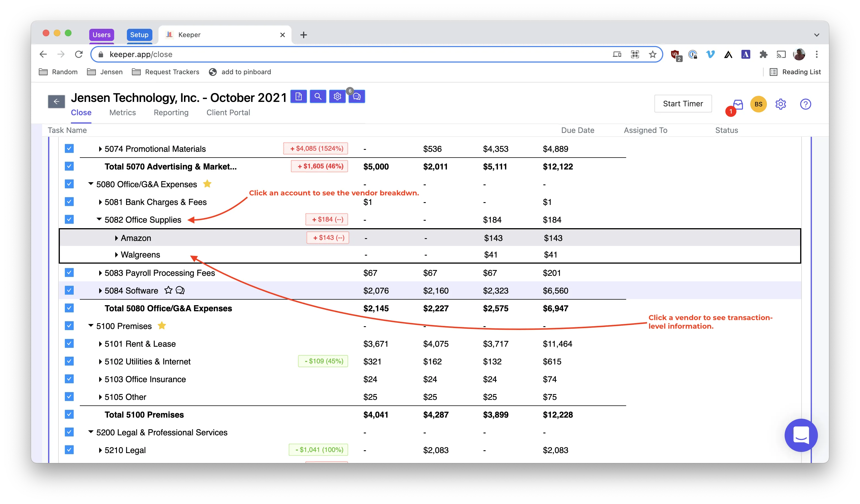Open the settings gear near BS avatar

coord(781,104)
